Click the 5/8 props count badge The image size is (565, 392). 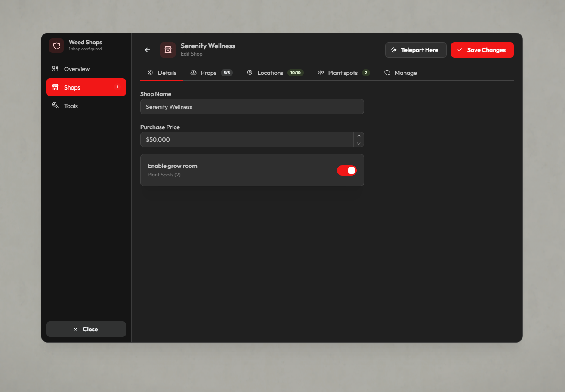point(227,73)
